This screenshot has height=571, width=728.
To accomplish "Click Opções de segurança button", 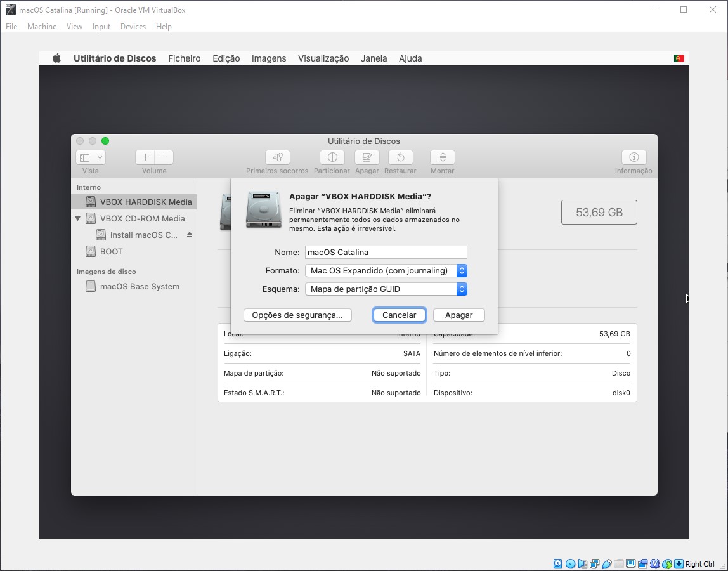I will [297, 315].
